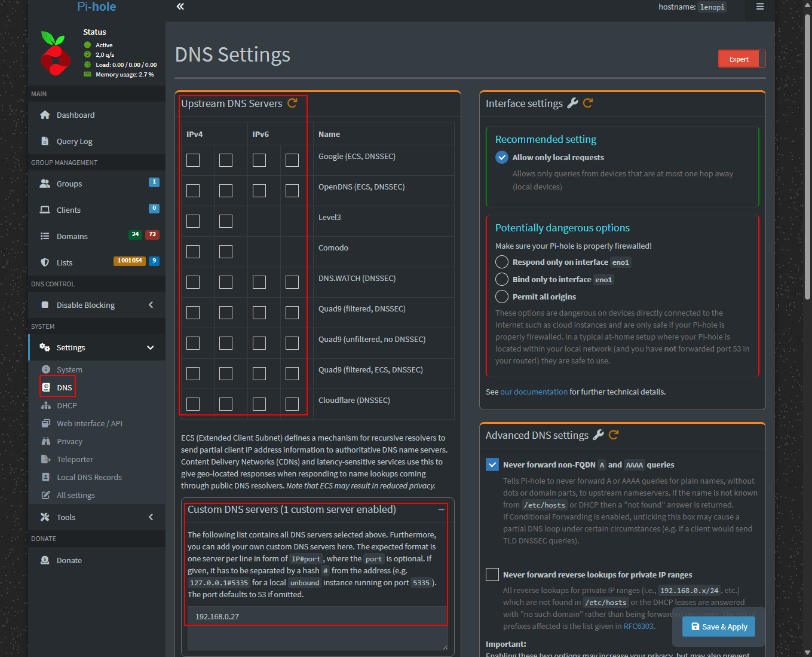Go to Teleporter settings
This screenshot has height=657, width=812.
point(75,459)
